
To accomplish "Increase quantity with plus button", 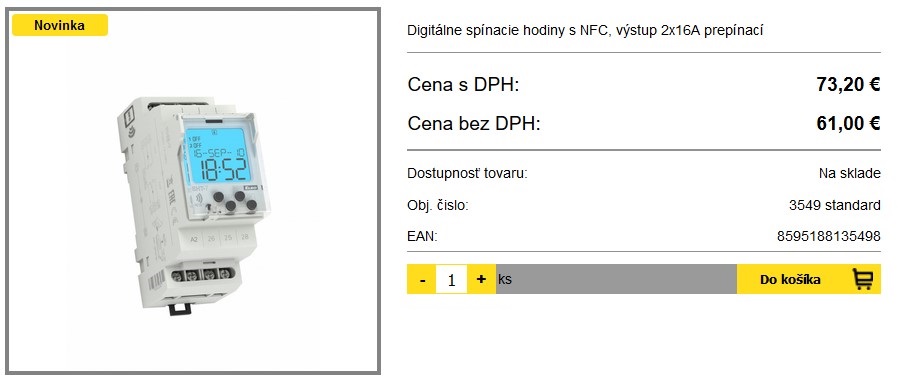I will (x=481, y=279).
